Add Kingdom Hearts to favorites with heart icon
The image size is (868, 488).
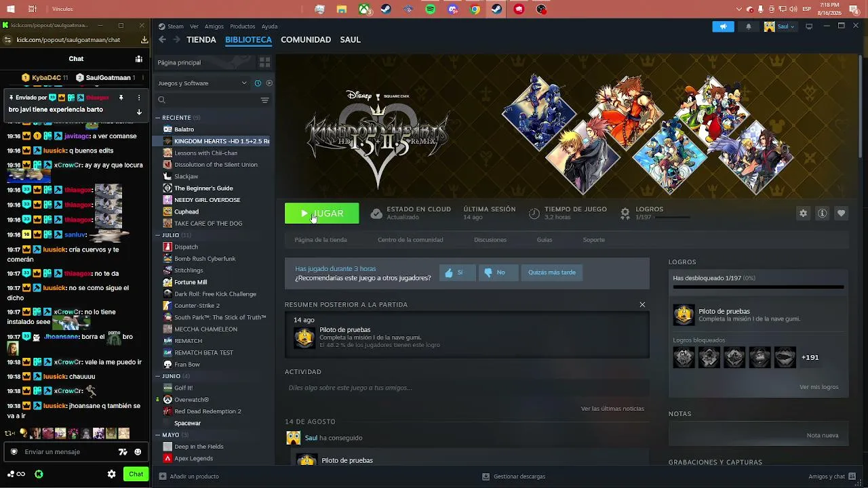tap(841, 213)
